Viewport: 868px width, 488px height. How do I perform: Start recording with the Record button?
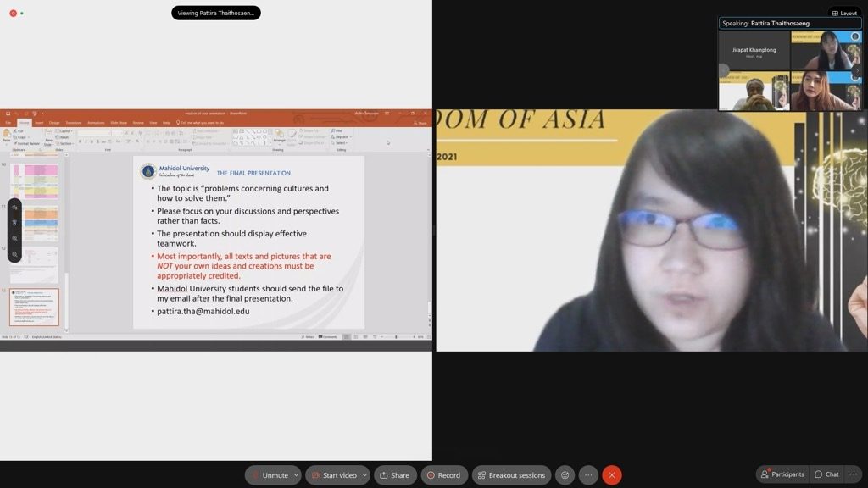click(x=443, y=475)
